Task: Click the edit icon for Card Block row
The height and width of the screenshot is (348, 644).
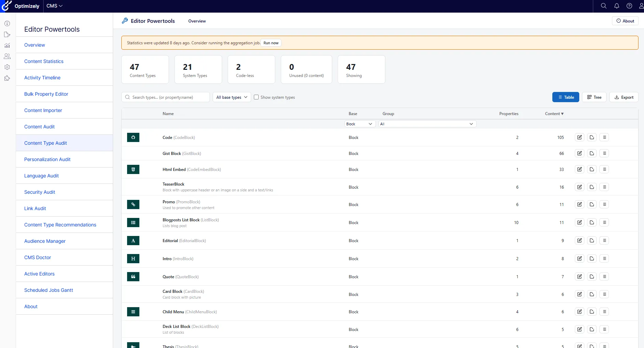Action: pyautogui.click(x=580, y=294)
